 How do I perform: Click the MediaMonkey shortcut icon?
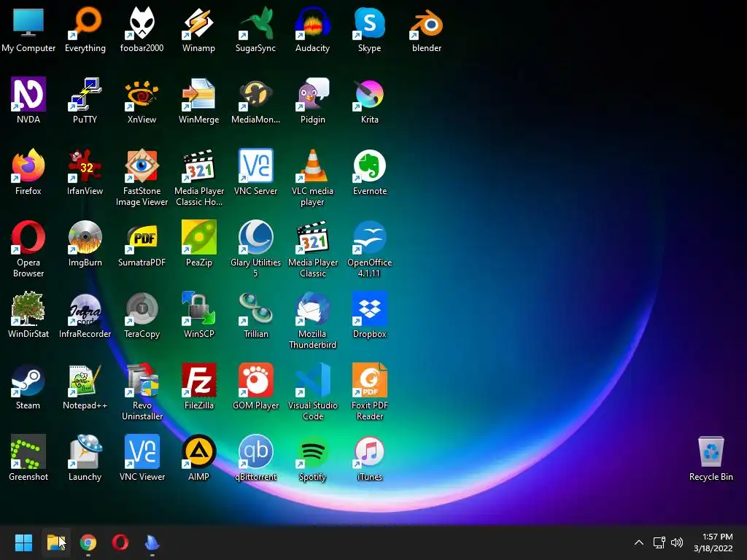(256, 94)
